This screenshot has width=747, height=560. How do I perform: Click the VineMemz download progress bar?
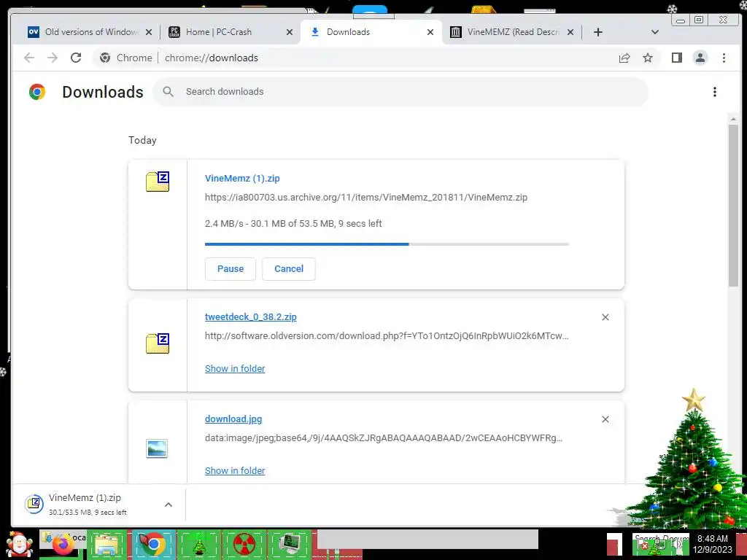(x=387, y=244)
